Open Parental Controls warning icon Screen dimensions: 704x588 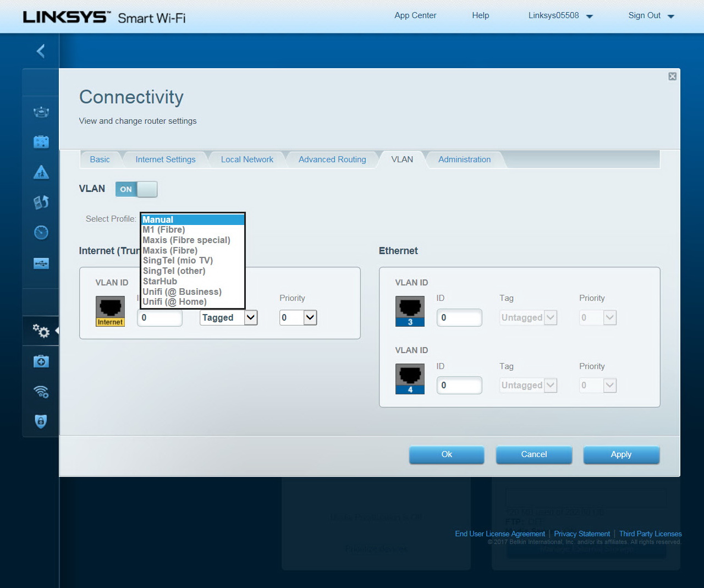tap(41, 172)
